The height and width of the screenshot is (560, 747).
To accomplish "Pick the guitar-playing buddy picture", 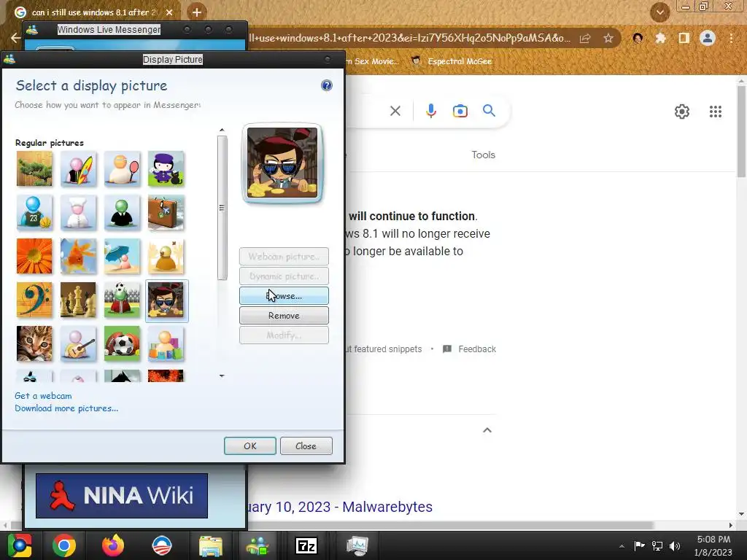I will pos(79,344).
